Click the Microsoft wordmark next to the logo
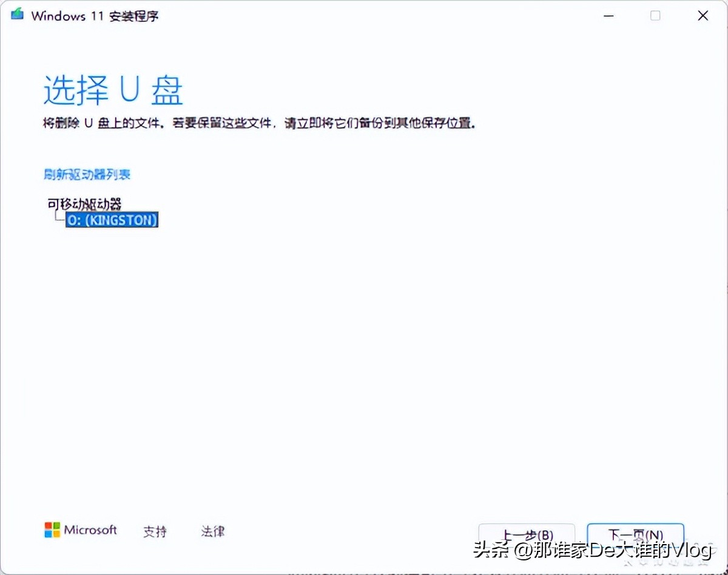The height and width of the screenshot is (575, 728). pyautogui.click(x=90, y=530)
